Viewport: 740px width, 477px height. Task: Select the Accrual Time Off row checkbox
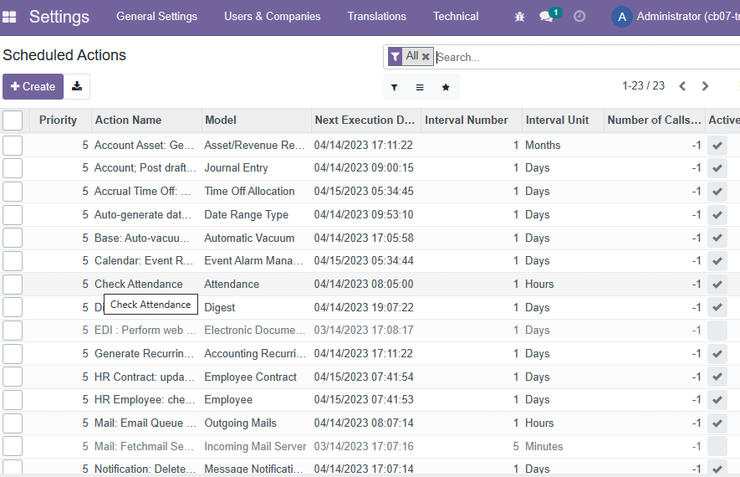(13, 192)
